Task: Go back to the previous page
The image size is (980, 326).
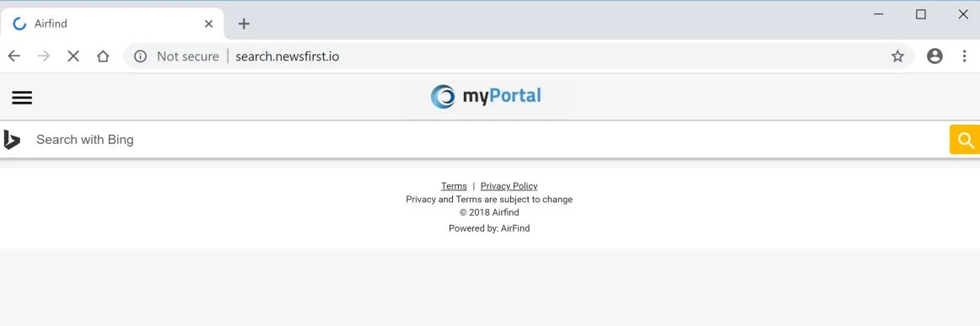Action: click(13, 56)
